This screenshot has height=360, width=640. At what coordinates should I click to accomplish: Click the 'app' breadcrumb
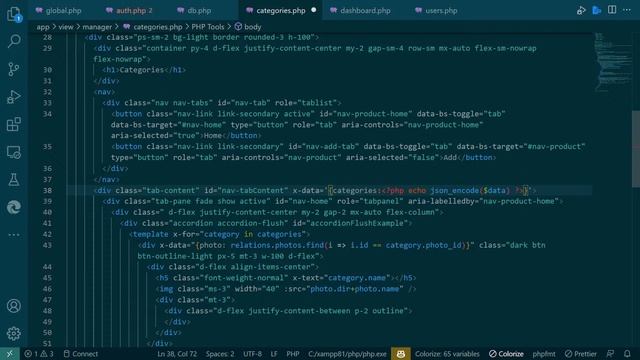43,27
